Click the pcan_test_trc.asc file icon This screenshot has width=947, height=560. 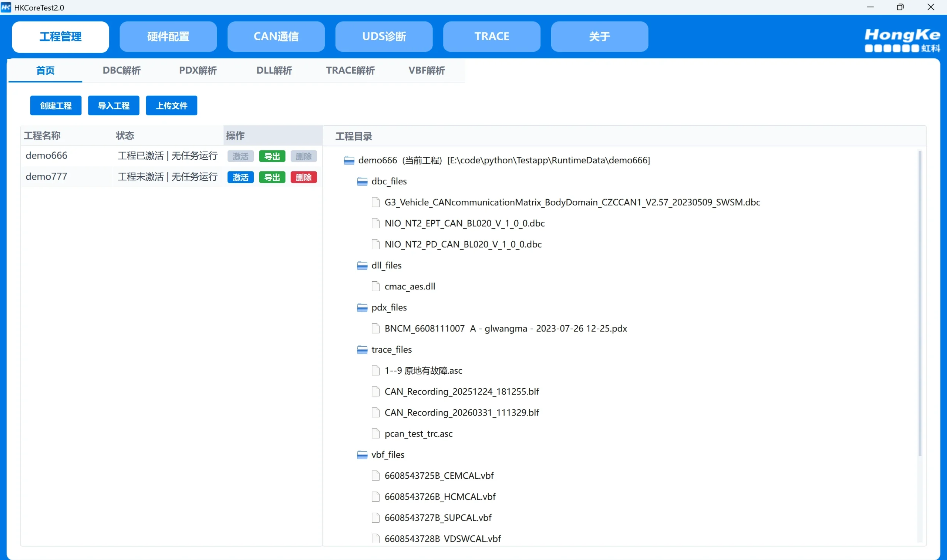point(375,434)
